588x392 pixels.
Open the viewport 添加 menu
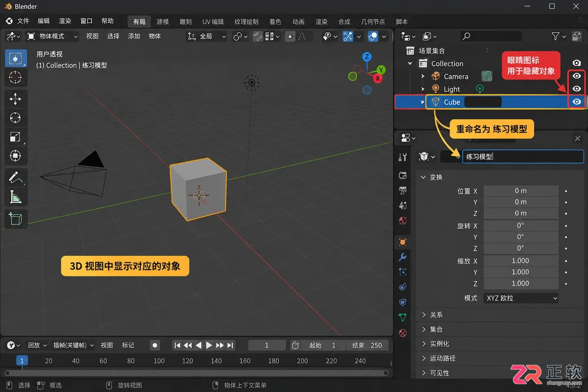click(x=134, y=36)
